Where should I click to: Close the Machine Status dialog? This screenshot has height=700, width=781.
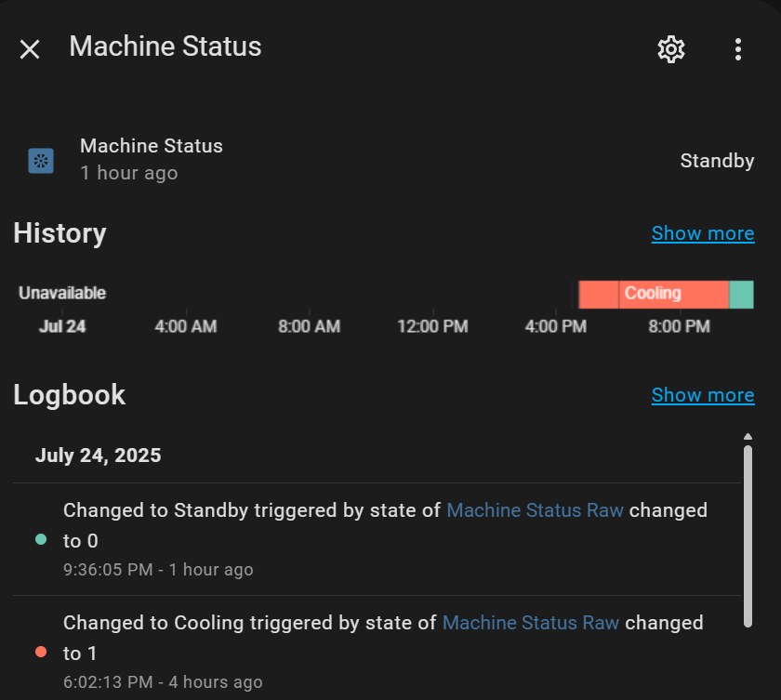pyautogui.click(x=30, y=49)
